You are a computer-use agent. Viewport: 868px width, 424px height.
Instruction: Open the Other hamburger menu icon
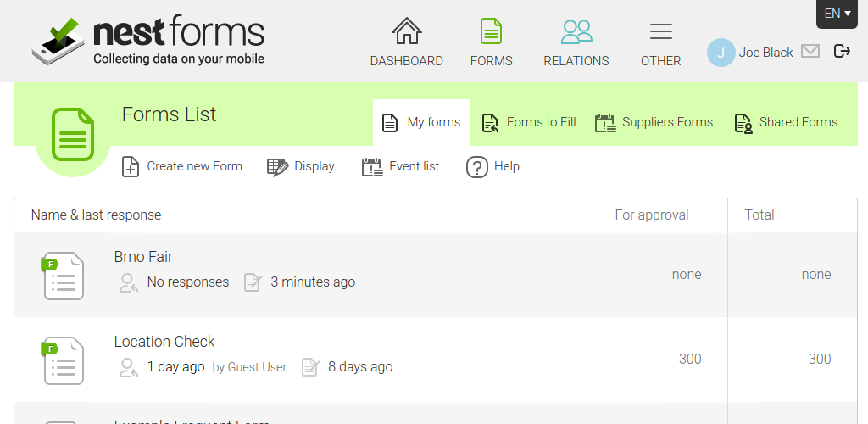pyautogui.click(x=660, y=31)
